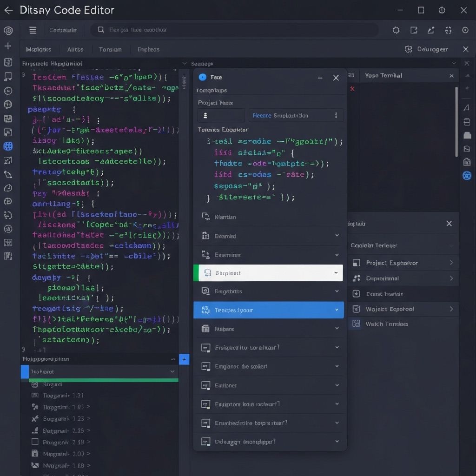Select the hamburger menu icon near Sontaule

(32, 30)
